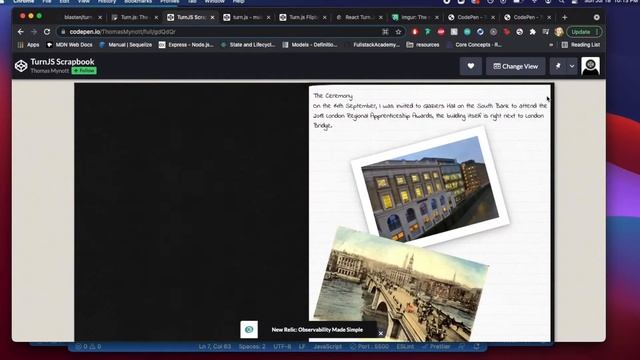The height and width of the screenshot is (360, 640).
Task: Close the TurnJS Scrapbook tab
Action: (x=212, y=18)
